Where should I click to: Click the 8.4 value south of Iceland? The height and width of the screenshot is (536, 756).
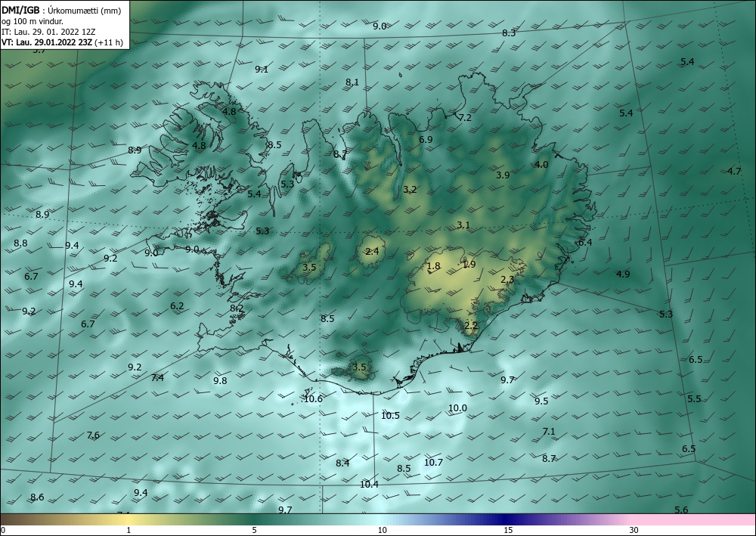coord(342,463)
